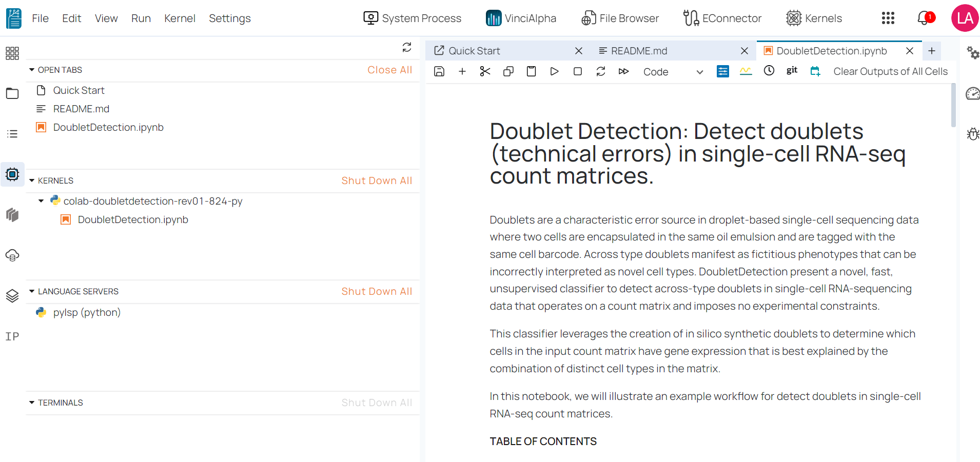
Task: Collapse the TERMINALS section
Action: [32, 403]
